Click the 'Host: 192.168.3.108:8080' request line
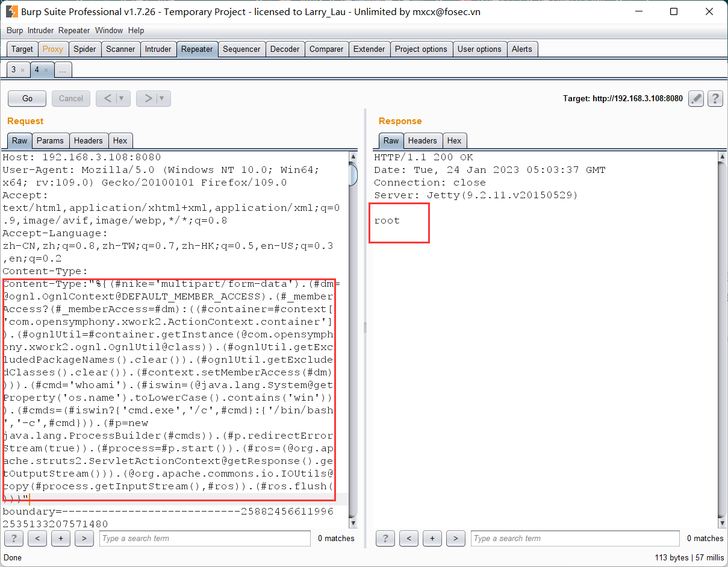728x567 pixels. (x=82, y=157)
